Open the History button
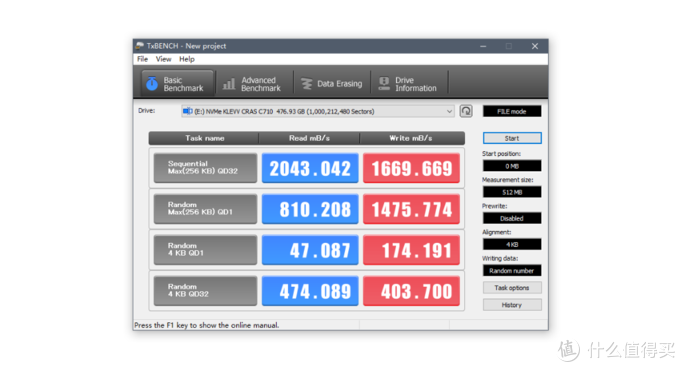The height and width of the screenshot is (367, 680). pyautogui.click(x=512, y=305)
